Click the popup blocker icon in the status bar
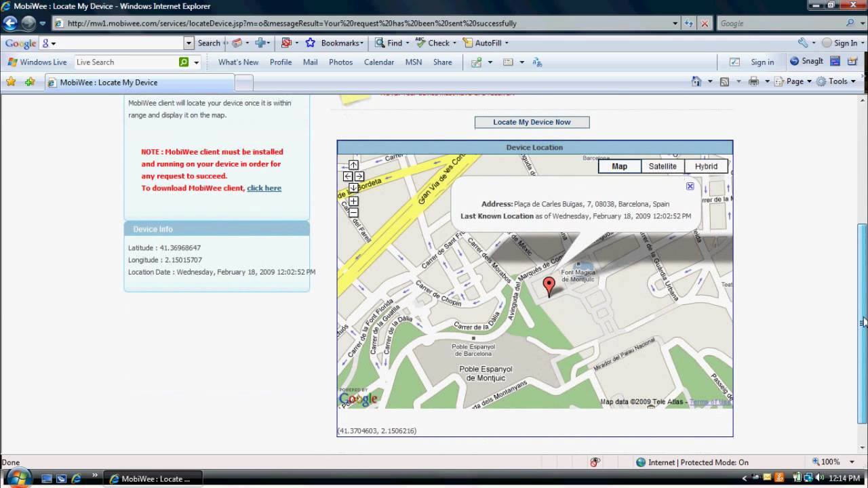Viewport: 868px width, 488px height. click(x=595, y=462)
